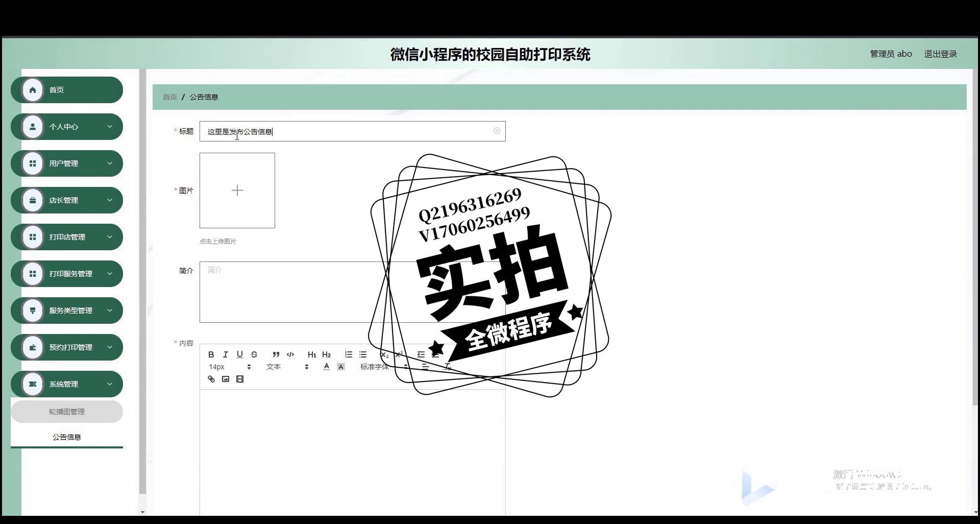Click 退出登录 to log out
This screenshot has height=524, width=980.
(x=940, y=54)
